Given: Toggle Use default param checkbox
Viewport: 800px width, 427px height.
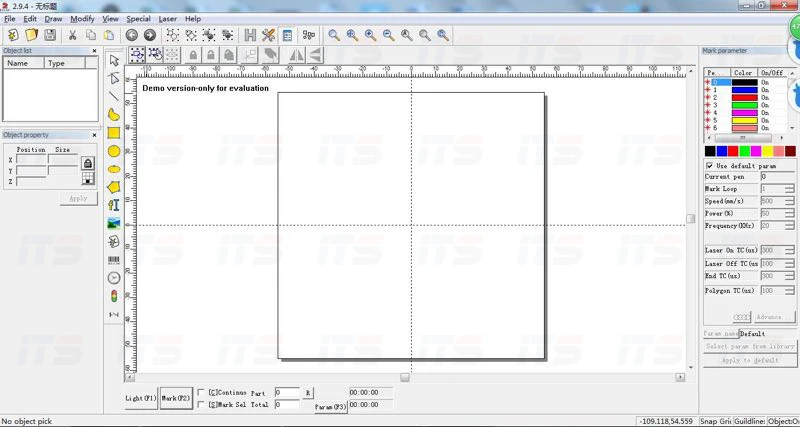Looking at the screenshot, I should point(710,166).
